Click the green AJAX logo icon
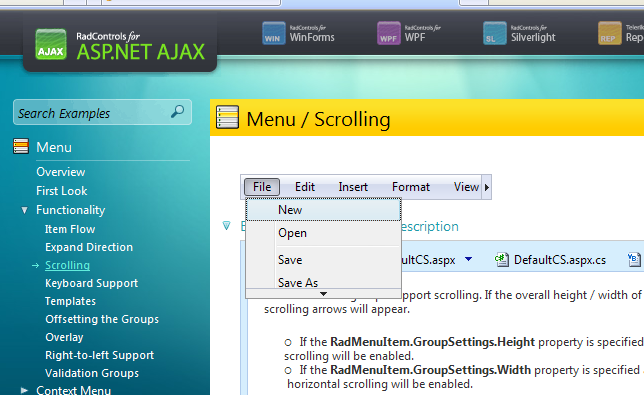644x395 pixels. (x=51, y=44)
